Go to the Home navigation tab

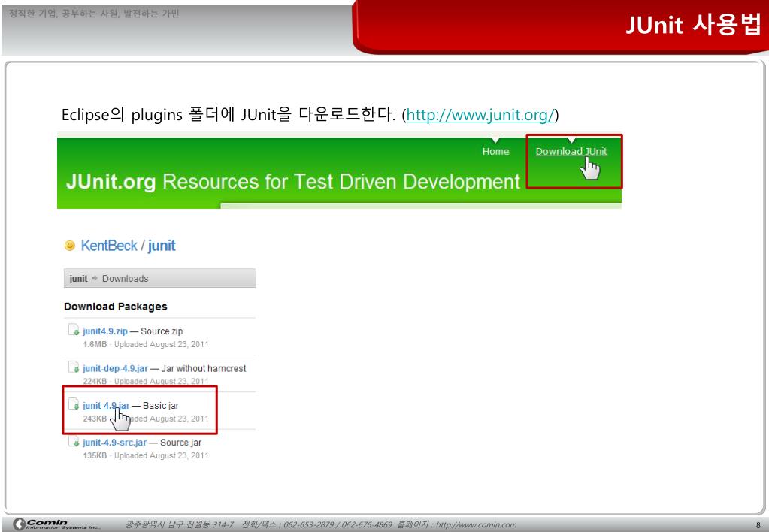click(495, 152)
